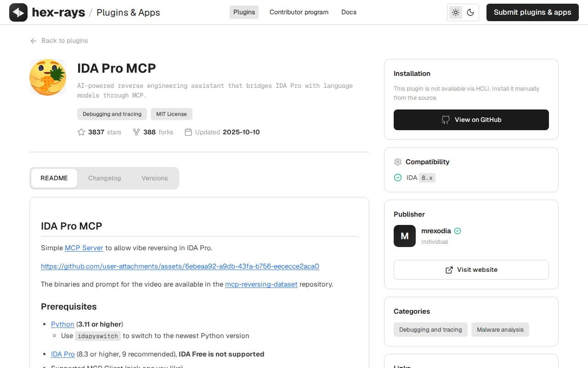This screenshot has height=368, width=588.
Task: Go Back to plugins link
Action: pos(59,41)
